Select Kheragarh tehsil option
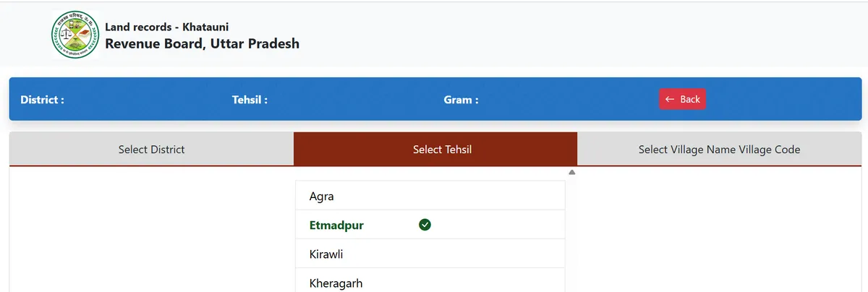The width and height of the screenshot is (868, 292). [x=336, y=283]
